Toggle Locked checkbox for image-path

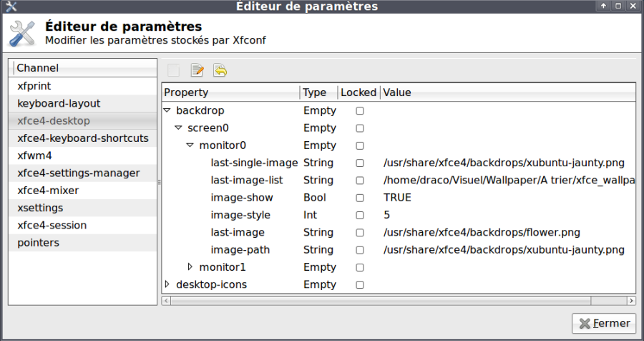tap(360, 250)
